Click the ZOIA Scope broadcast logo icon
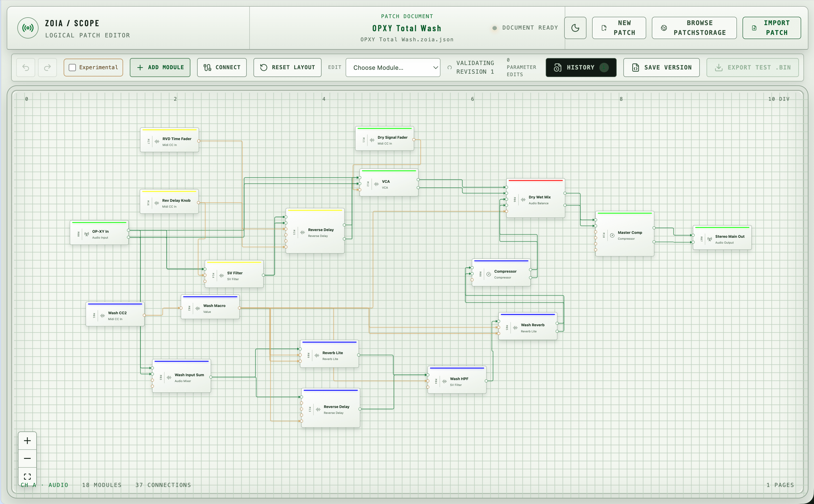This screenshot has width=814, height=504. 28,28
